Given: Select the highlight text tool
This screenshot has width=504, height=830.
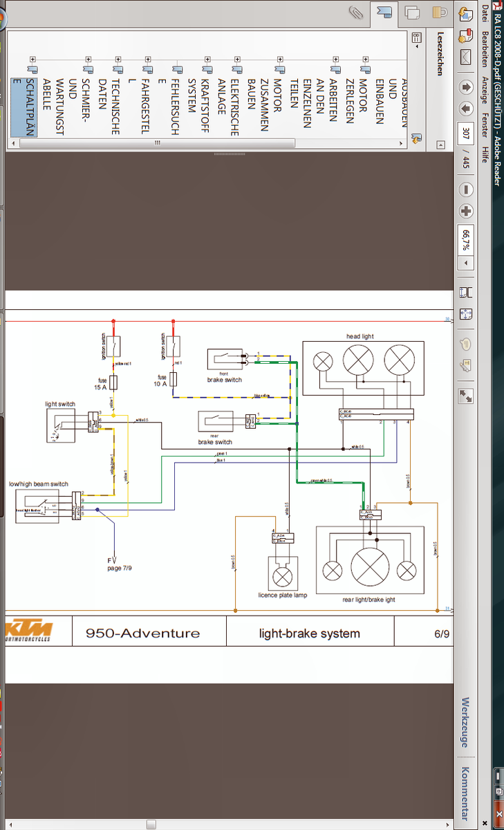Looking at the screenshot, I should 466,365.
